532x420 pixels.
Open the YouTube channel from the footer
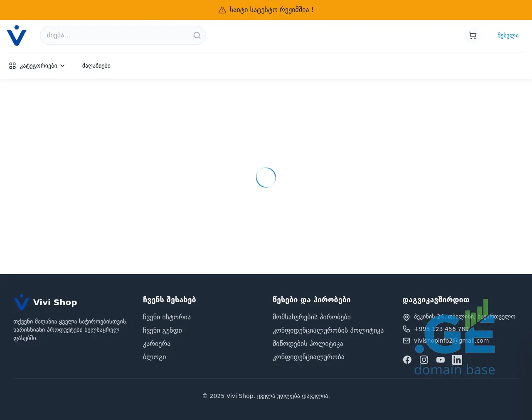(441, 360)
